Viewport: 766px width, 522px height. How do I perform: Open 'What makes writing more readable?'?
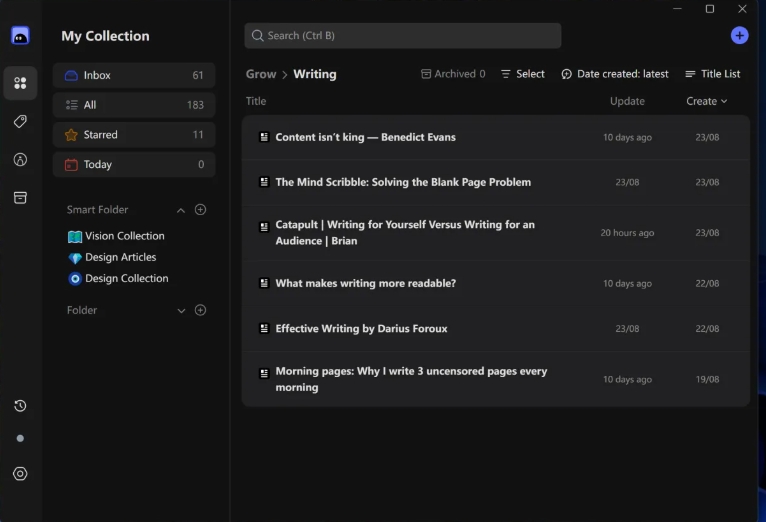[x=496, y=283]
